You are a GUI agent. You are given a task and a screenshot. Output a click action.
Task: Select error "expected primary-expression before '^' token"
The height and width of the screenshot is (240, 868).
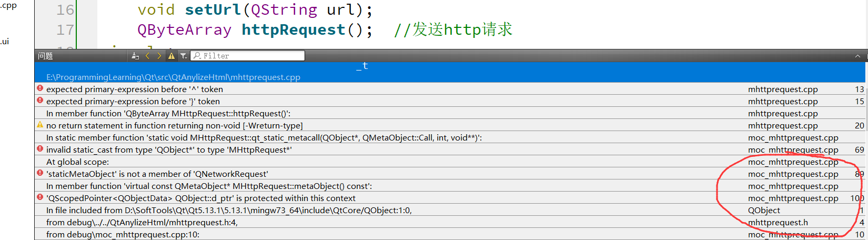point(450,89)
